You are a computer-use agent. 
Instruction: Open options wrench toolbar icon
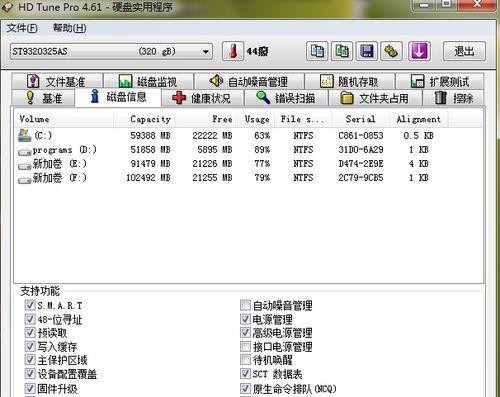point(391,51)
